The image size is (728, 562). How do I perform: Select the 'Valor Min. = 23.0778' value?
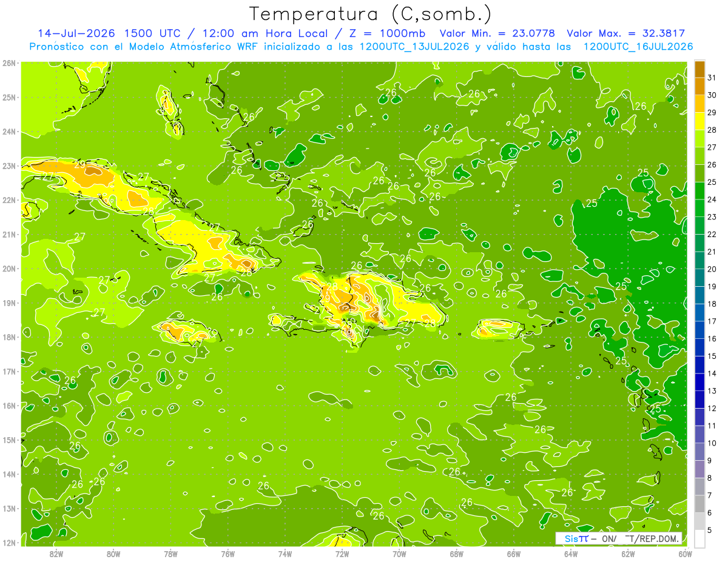(x=497, y=33)
